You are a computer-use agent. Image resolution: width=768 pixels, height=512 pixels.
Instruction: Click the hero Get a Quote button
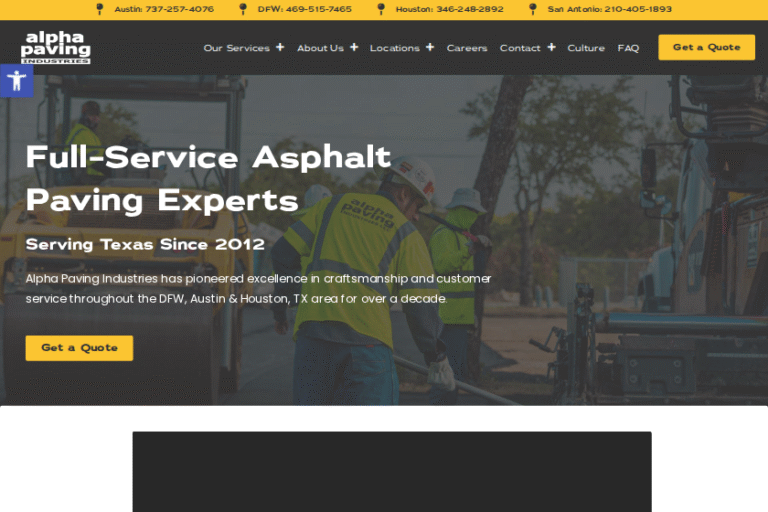[x=79, y=348]
